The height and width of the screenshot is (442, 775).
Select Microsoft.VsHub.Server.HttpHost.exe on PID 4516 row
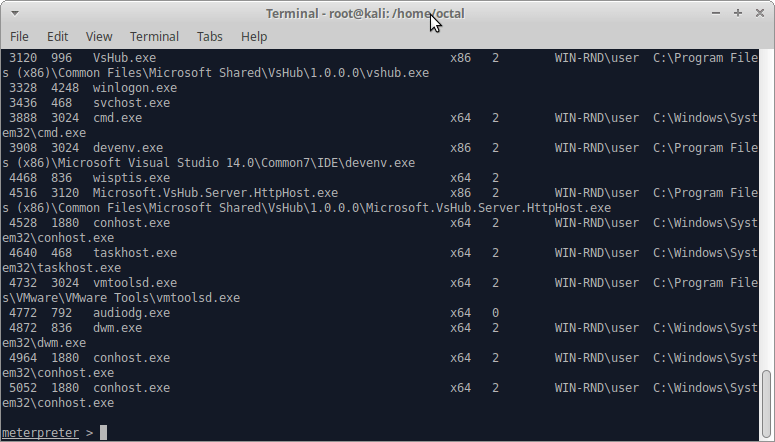click(x=215, y=193)
